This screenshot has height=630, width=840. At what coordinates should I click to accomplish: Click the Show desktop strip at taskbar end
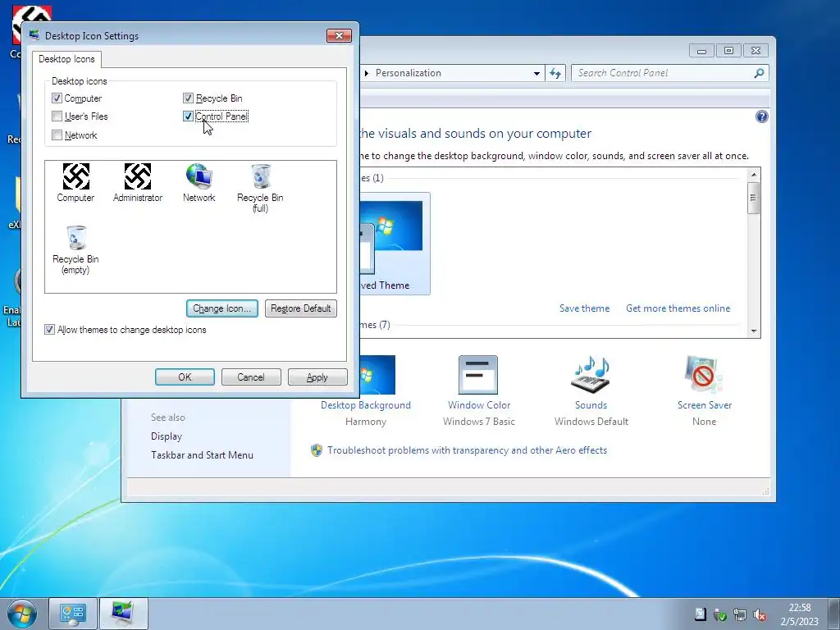[x=834, y=614]
